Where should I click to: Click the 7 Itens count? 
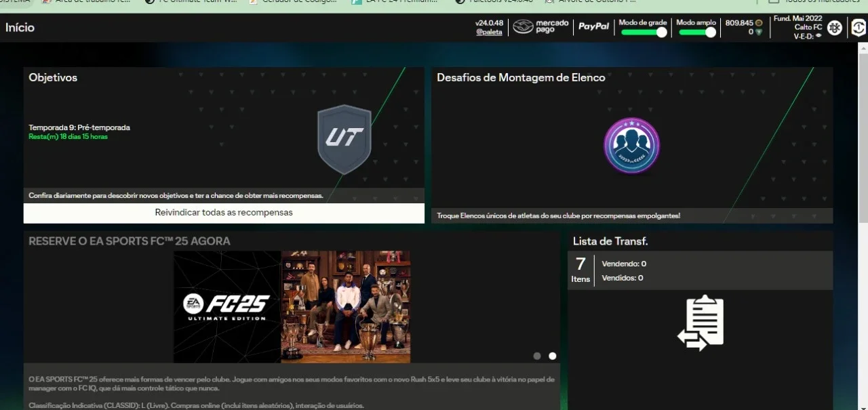click(580, 270)
